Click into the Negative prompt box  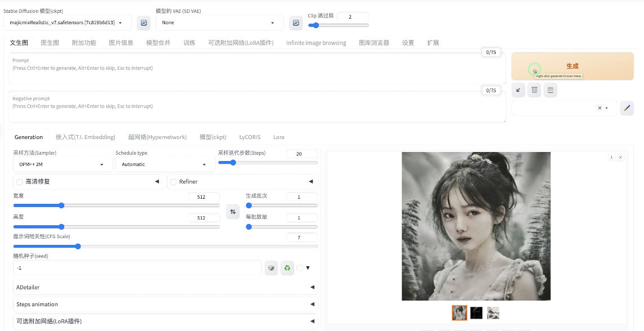(257, 106)
